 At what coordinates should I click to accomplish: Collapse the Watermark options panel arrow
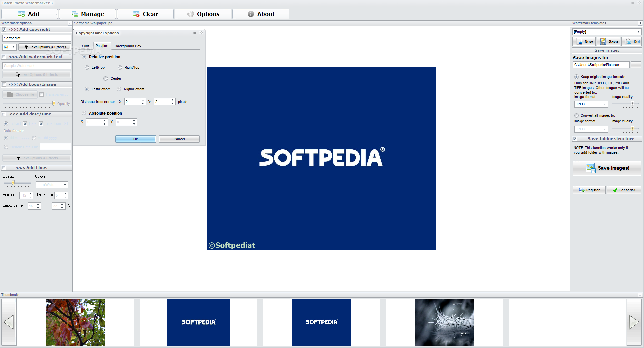point(70,23)
